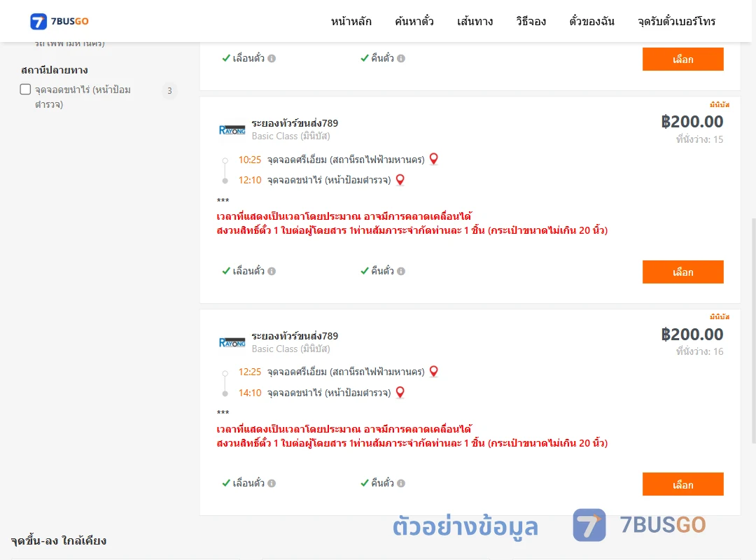Click info icon beside คืนตั๋ว in 10:25 trip
Viewport: 756px width, 560px height.
pyautogui.click(x=401, y=271)
